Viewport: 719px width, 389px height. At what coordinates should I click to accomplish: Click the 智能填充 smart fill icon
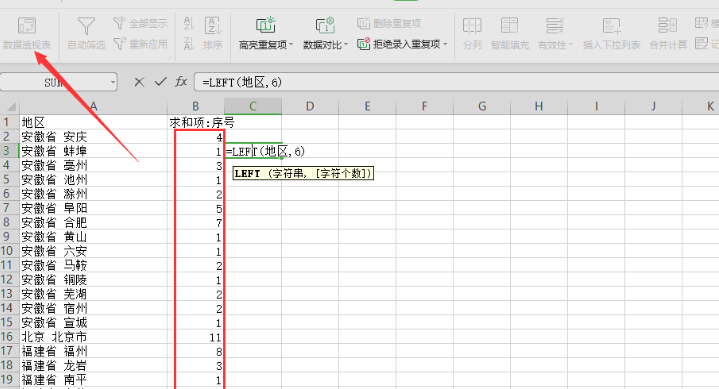pos(509,26)
